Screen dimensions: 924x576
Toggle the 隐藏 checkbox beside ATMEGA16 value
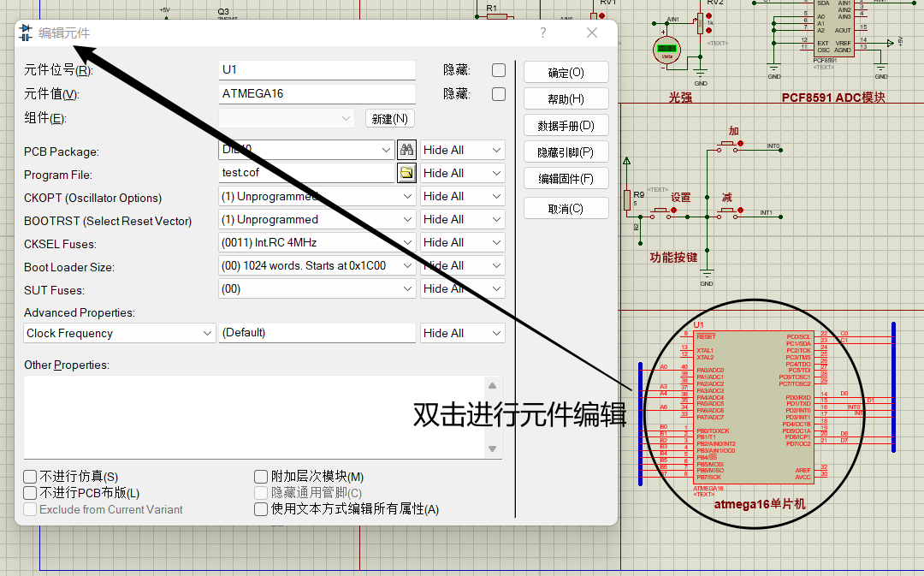(499, 94)
